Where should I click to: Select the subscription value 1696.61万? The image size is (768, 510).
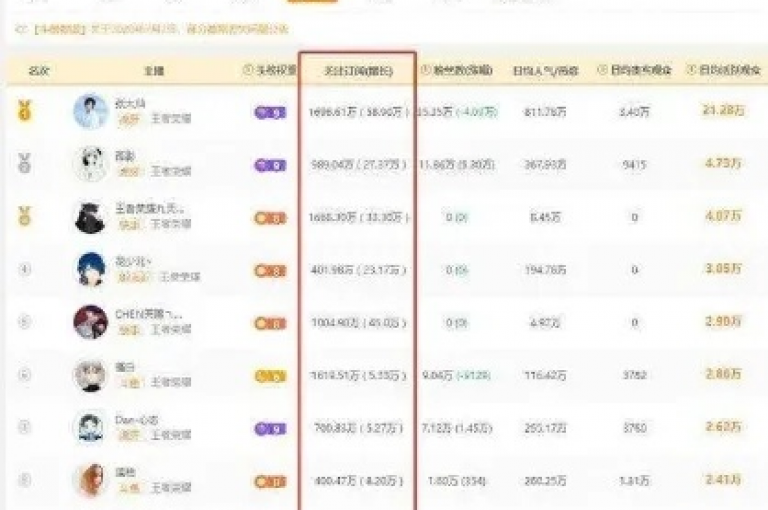coord(332,113)
